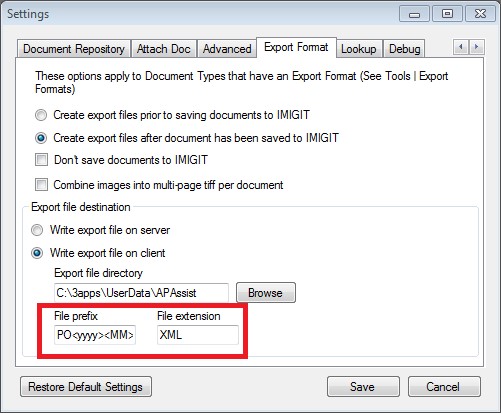Image resolution: width=501 pixels, height=413 pixels.
Task: Close the Settings dialog
Action: click(x=480, y=14)
